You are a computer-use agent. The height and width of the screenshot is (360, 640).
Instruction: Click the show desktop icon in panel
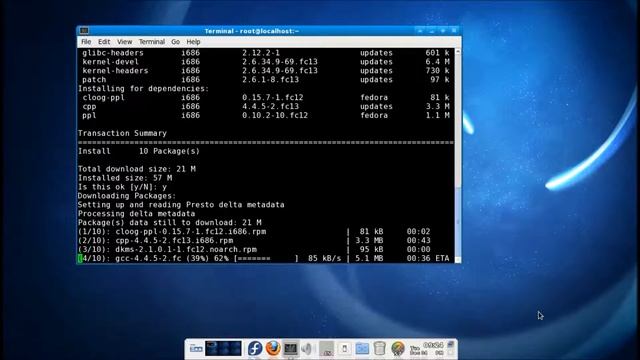[196, 349]
